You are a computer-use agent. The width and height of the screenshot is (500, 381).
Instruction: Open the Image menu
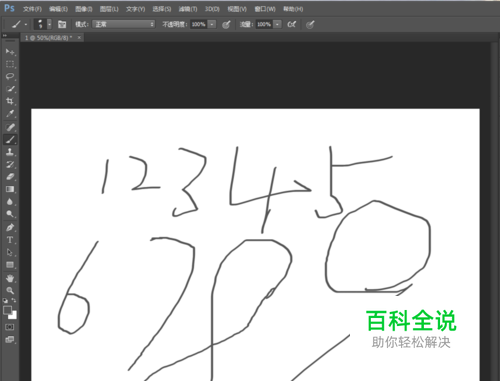coord(84,9)
